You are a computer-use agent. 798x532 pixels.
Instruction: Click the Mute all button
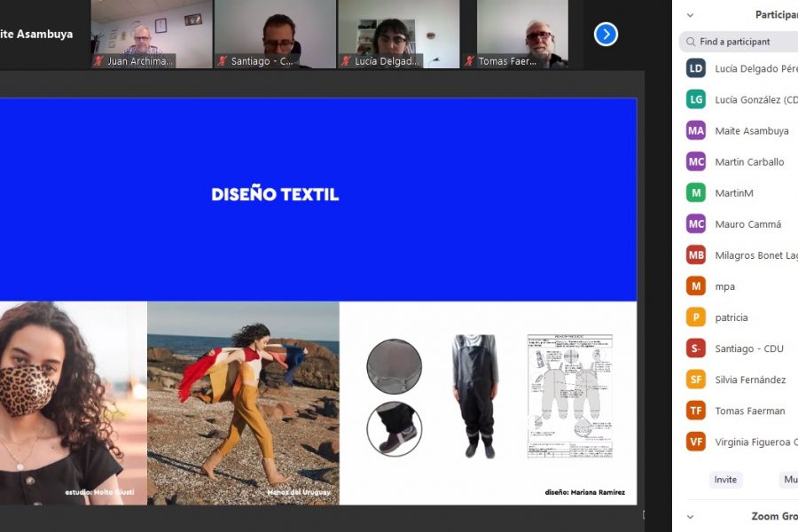tap(789, 480)
